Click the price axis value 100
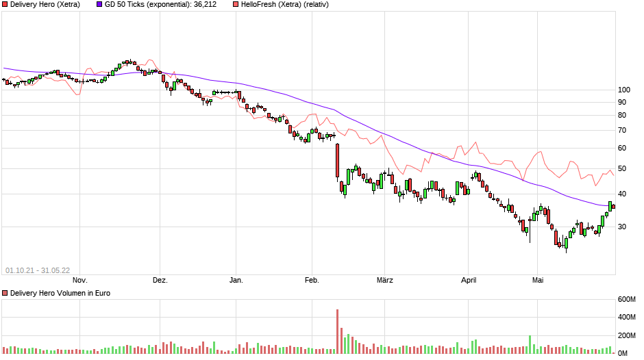Screen dimensions: 644x360 pos(624,90)
